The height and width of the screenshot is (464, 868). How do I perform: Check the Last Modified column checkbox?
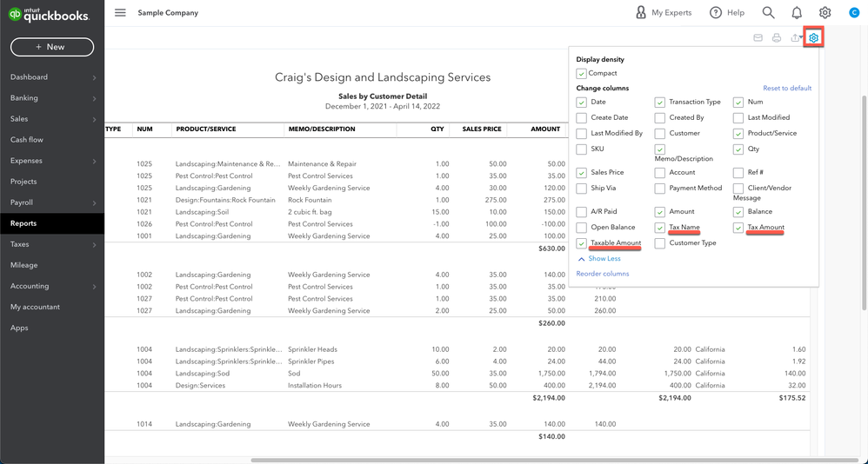(738, 118)
